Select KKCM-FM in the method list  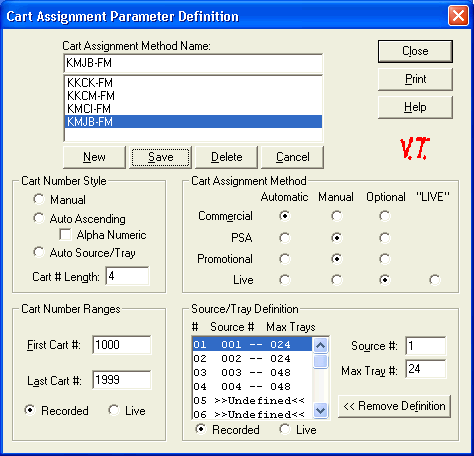[x=193, y=96]
